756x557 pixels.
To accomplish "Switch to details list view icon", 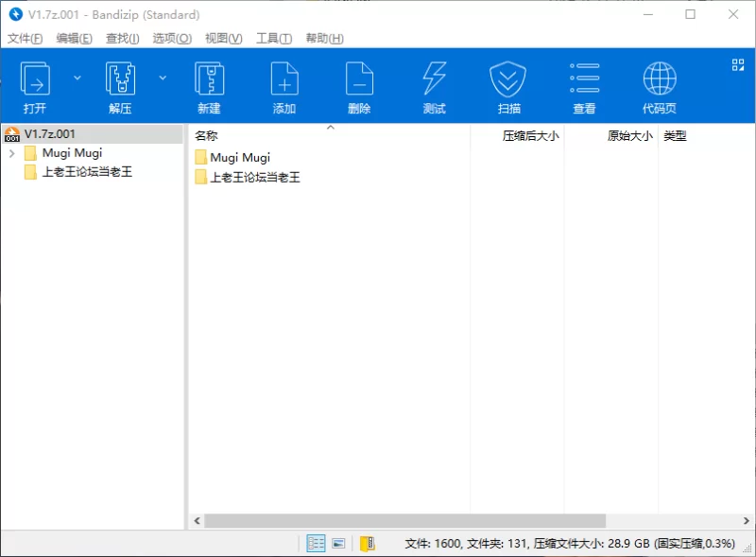I will click(x=316, y=544).
